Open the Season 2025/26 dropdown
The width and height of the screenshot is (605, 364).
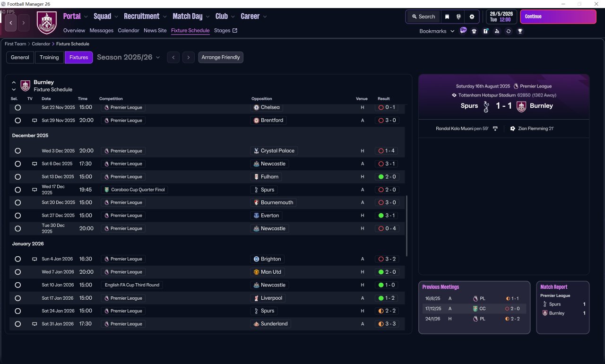point(129,57)
